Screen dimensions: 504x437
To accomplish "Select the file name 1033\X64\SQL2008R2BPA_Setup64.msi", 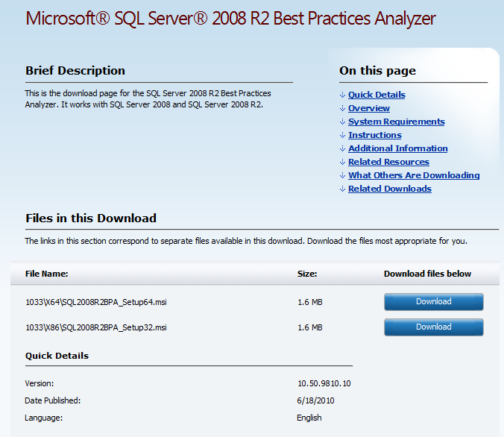I will coord(96,302).
